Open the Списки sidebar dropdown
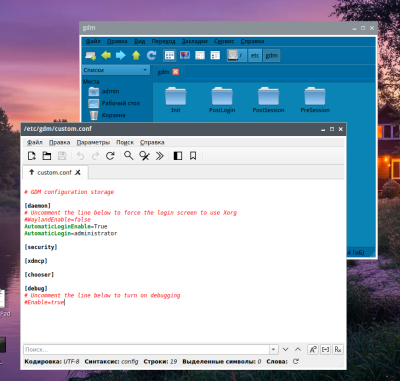This screenshot has height=381, width=400. (116, 70)
